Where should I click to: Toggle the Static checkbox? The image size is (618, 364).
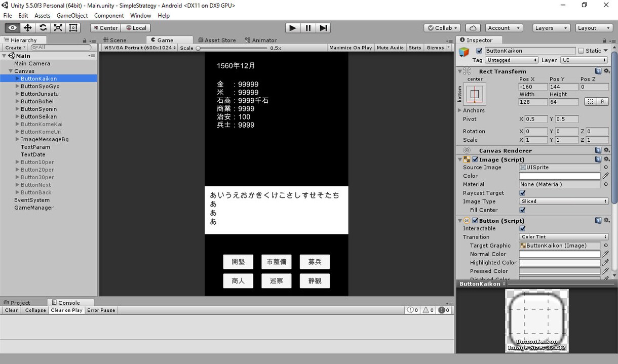point(581,51)
